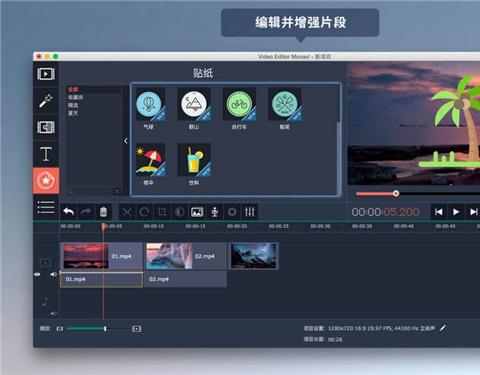Click the video track header icon
This screenshot has height=375, width=480.
pyautogui.click(x=45, y=263)
